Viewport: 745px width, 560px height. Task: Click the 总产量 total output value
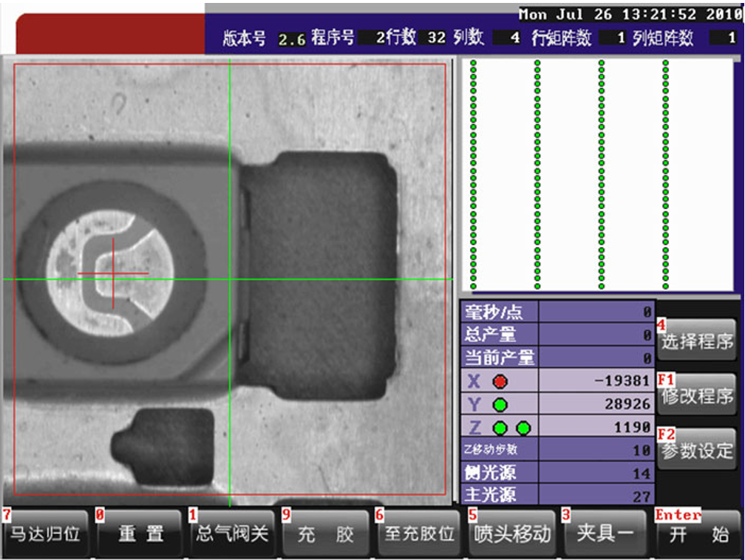point(596,335)
